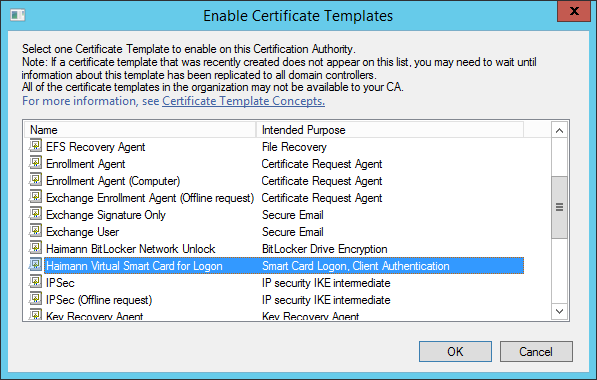Select the Exchange User template

[83, 232]
